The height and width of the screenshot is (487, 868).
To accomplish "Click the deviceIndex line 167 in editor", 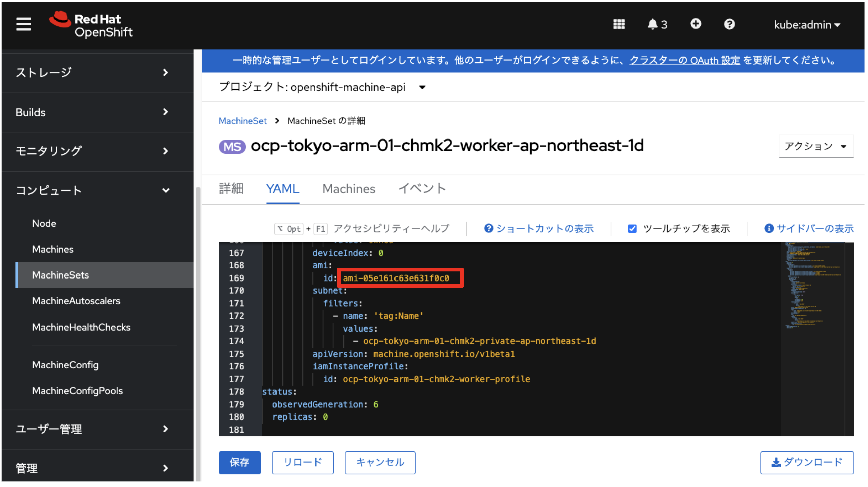I will [348, 253].
